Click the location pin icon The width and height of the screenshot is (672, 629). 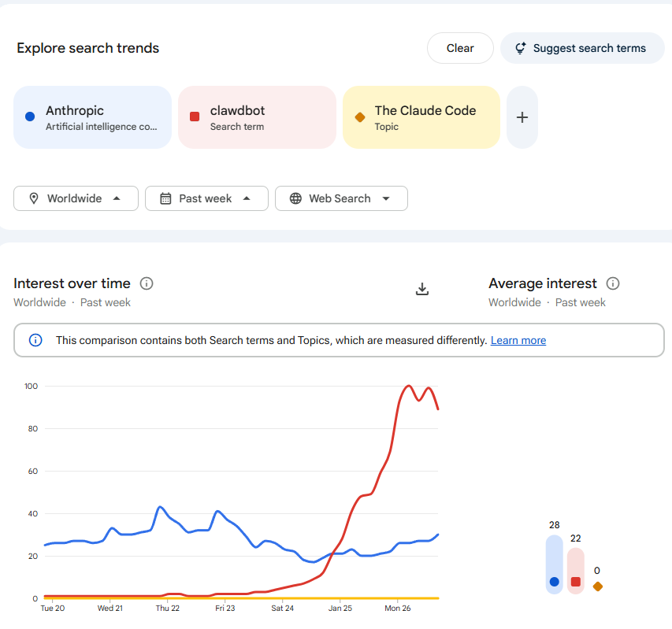pyautogui.click(x=33, y=198)
